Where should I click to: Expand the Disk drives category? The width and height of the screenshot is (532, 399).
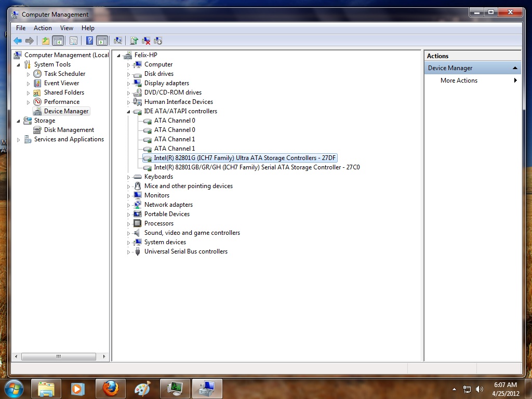point(129,74)
